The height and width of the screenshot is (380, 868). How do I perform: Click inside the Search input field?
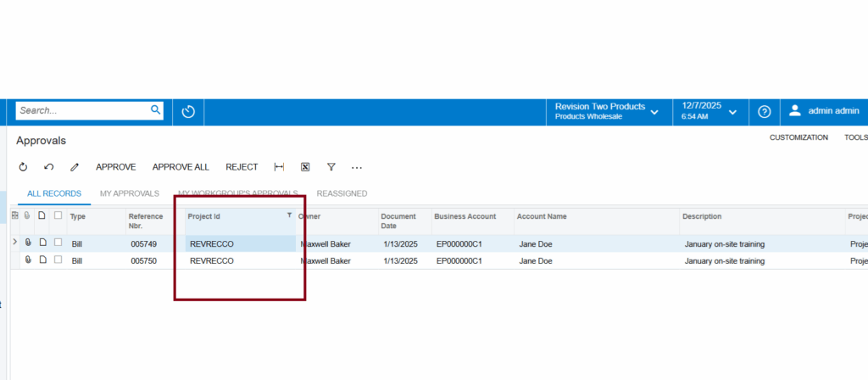click(x=82, y=110)
